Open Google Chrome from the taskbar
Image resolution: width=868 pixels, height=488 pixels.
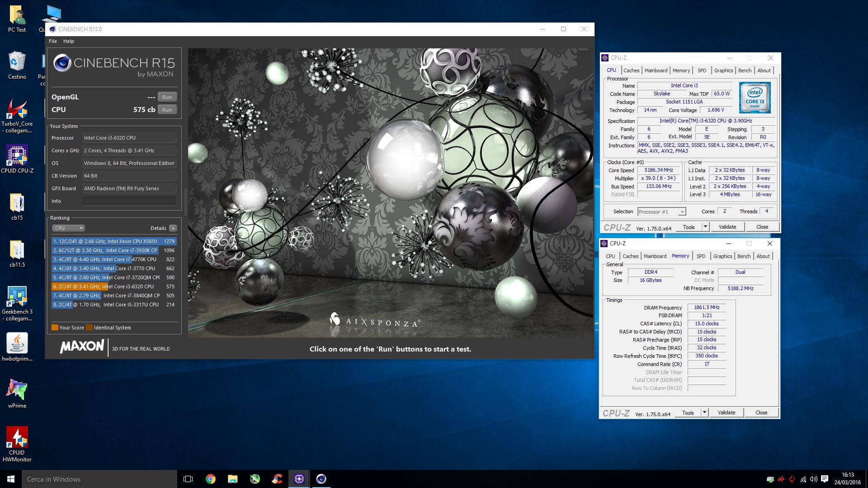[x=211, y=479]
